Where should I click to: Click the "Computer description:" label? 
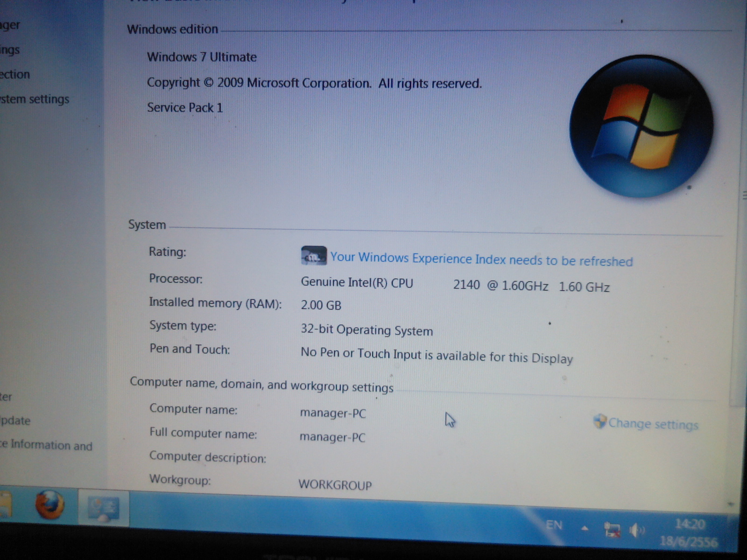click(x=208, y=457)
